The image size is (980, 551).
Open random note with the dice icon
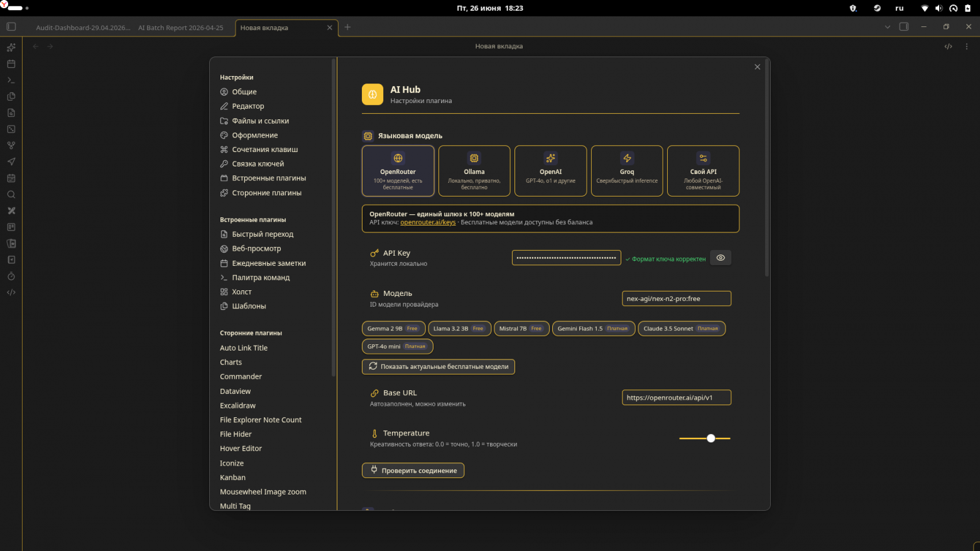point(11,129)
